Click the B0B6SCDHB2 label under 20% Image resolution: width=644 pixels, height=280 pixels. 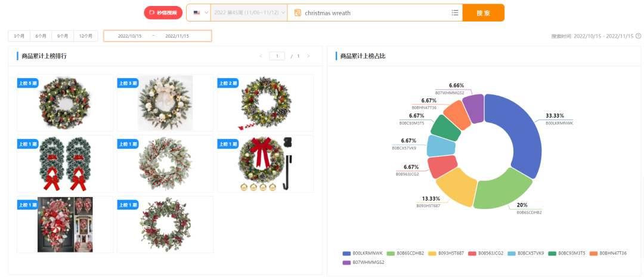pyautogui.click(x=529, y=213)
